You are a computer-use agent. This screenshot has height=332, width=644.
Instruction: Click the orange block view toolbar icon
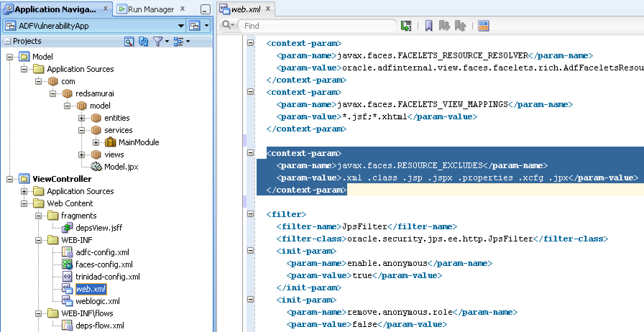point(483,26)
